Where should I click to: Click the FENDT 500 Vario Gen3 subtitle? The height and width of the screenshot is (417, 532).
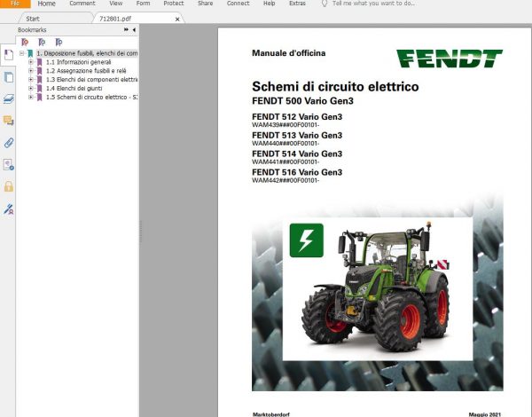pyautogui.click(x=302, y=101)
